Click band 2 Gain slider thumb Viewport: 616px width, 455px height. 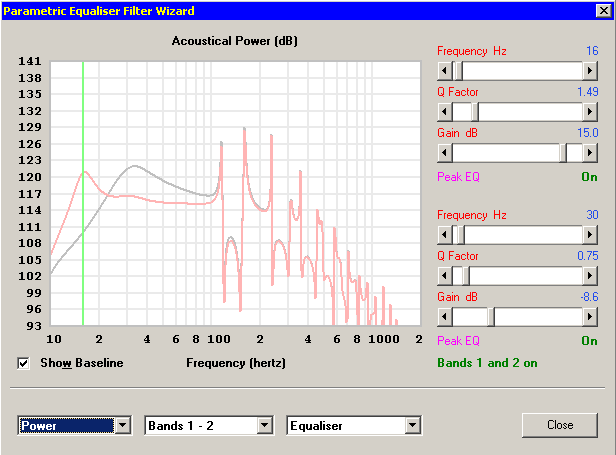[491, 317]
